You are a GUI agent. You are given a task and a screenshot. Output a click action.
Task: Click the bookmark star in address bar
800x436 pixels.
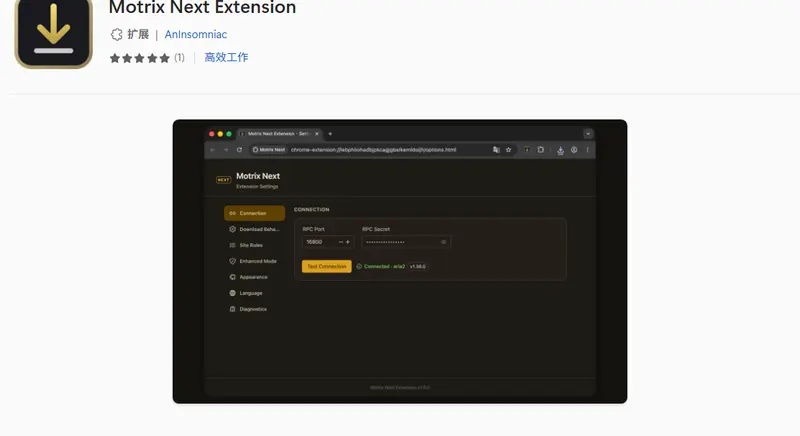point(508,150)
